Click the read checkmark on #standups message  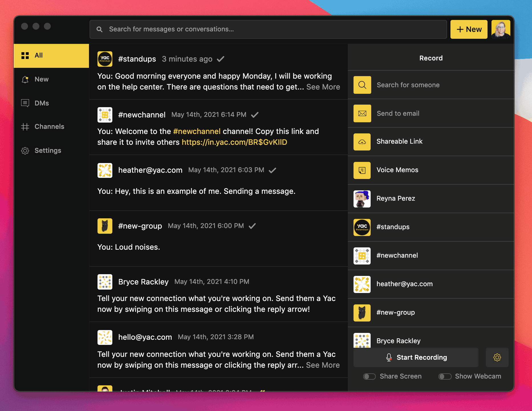tap(220, 59)
